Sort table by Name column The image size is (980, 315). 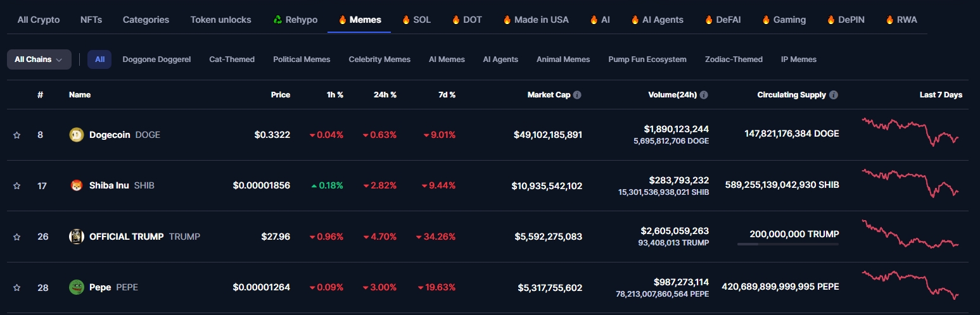point(80,95)
